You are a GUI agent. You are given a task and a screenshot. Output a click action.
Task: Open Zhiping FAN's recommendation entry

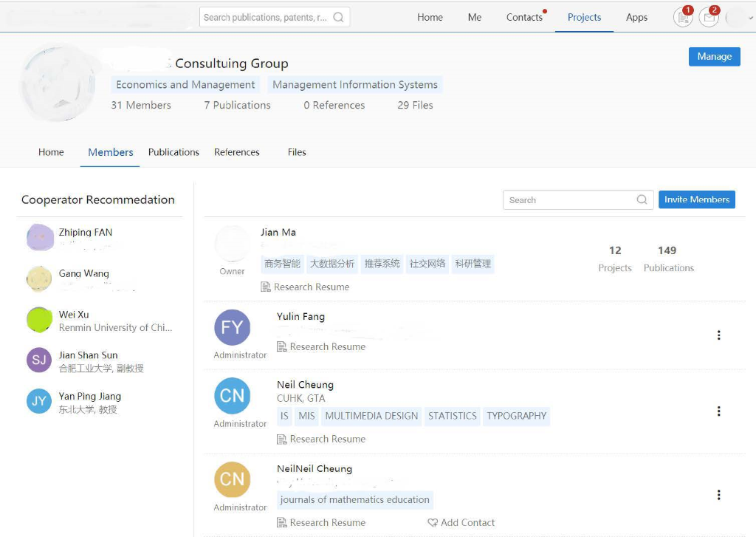[100, 238]
